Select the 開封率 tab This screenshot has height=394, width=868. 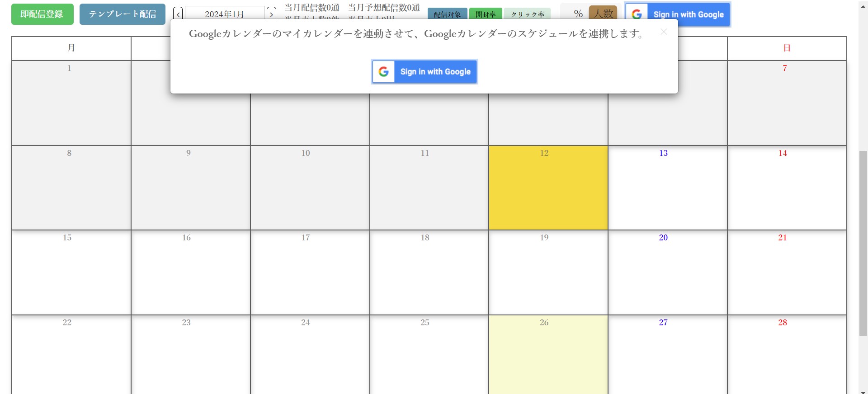point(486,14)
